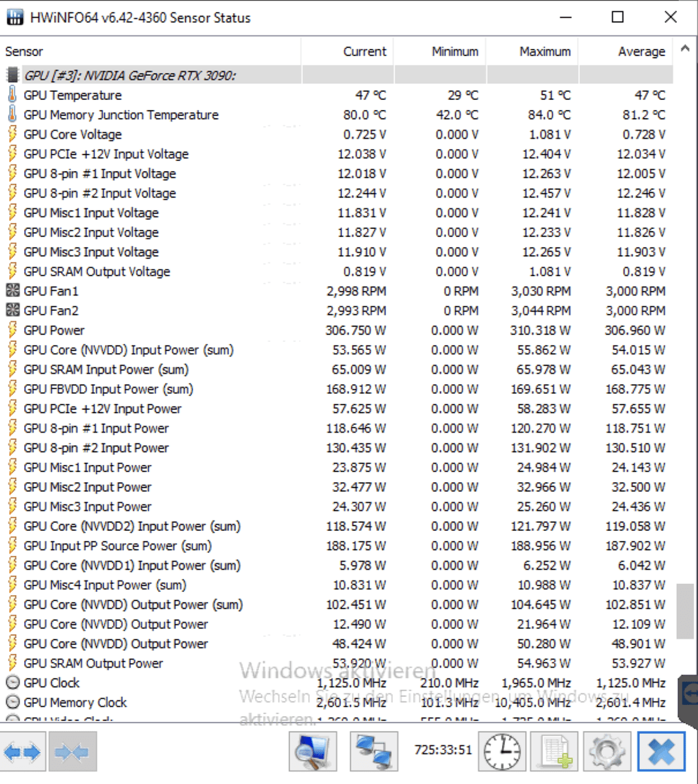Click the log file sheet icon
698x784 pixels.
coord(555,751)
